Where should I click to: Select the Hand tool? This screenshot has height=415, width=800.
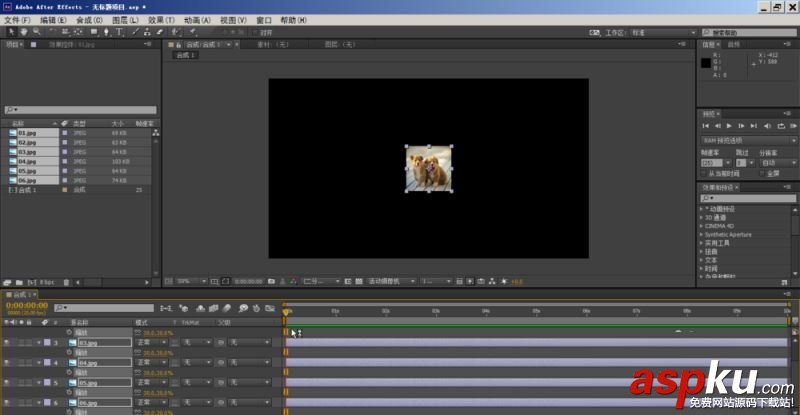24,32
